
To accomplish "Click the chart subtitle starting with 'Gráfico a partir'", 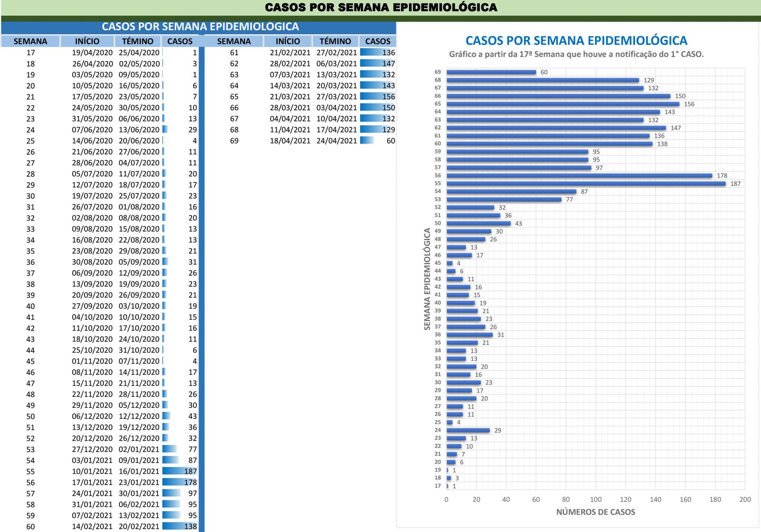I will point(576,54).
